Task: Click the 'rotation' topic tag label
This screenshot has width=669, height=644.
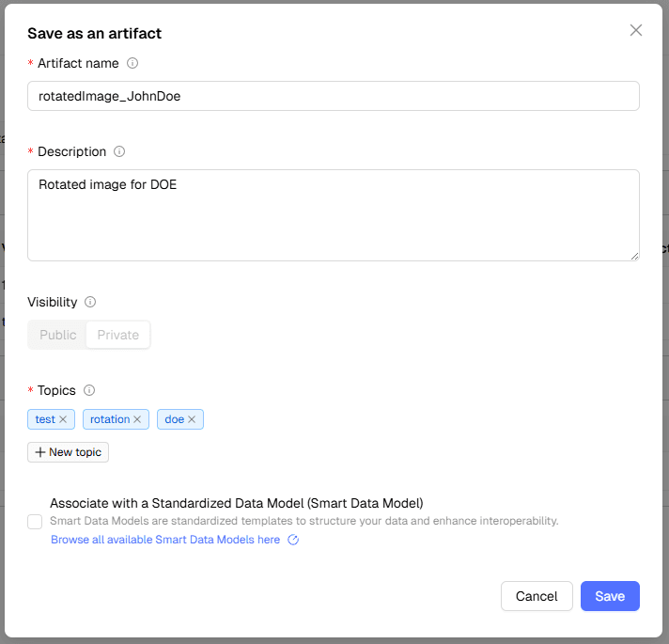Action: pyautogui.click(x=110, y=419)
